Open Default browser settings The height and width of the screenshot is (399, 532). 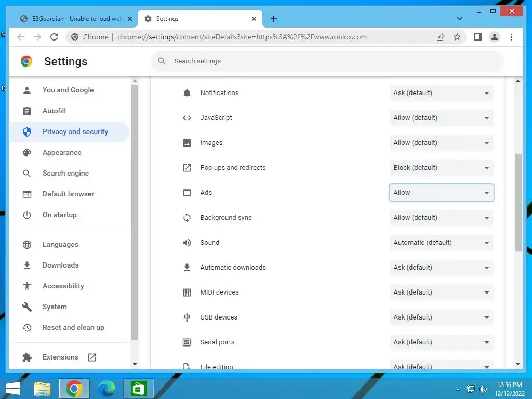tap(69, 194)
